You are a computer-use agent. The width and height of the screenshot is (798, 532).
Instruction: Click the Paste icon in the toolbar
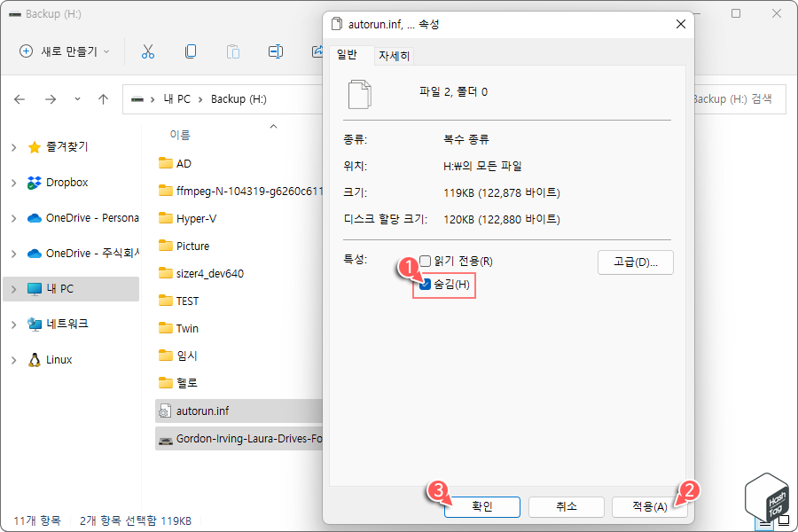click(x=232, y=51)
